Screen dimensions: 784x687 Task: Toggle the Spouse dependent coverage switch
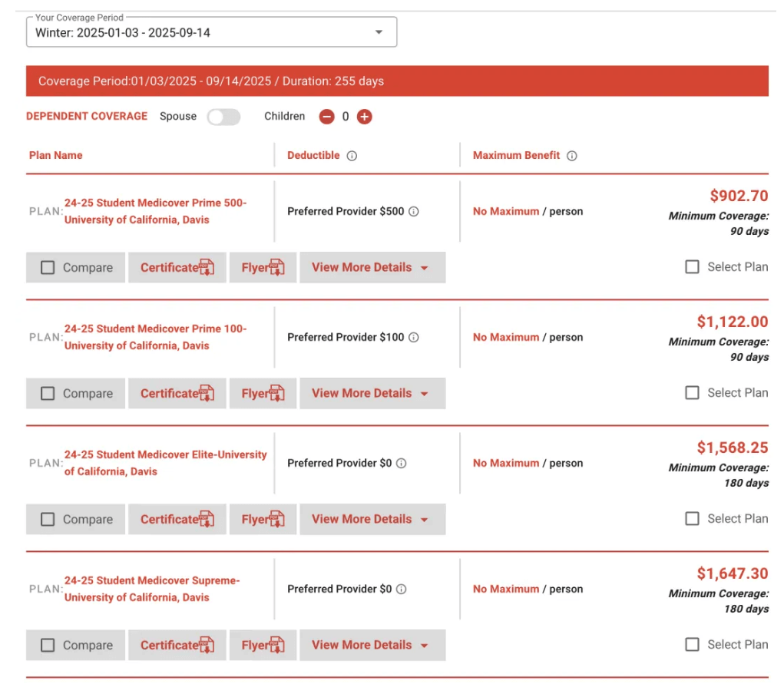click(223, 117)
